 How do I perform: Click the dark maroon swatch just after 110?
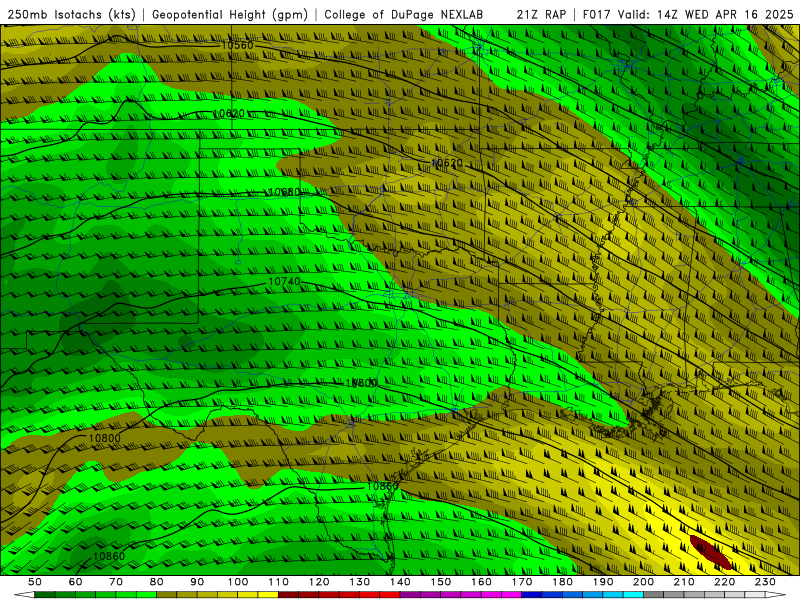(x=288, y=595)
